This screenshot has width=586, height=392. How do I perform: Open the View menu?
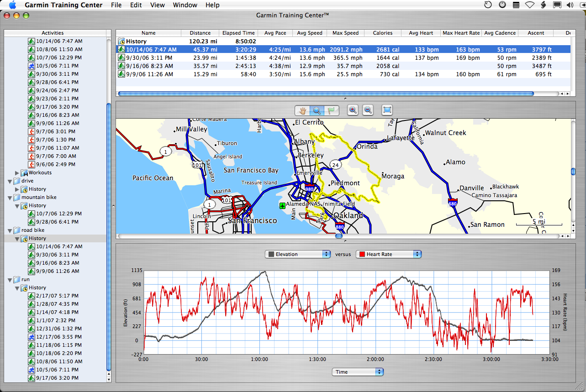(157, 5)
